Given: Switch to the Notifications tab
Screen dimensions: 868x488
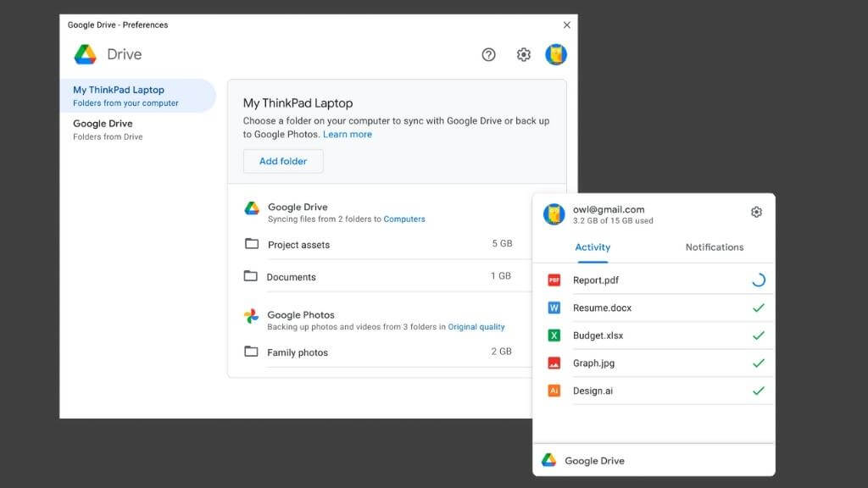Looking at the screenshot, I should 714,247.
